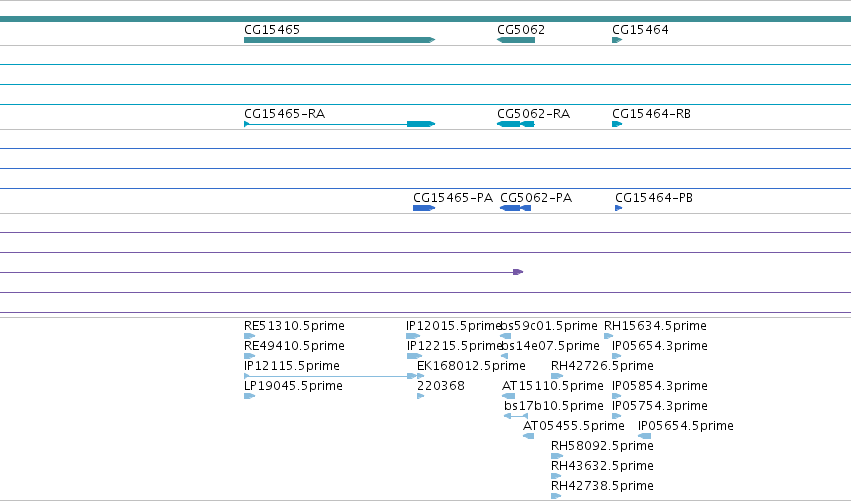Screen dimensions: 851x501
Task: Select the AT15110.5prime EST arrow
Action: (x=509, y=396)
